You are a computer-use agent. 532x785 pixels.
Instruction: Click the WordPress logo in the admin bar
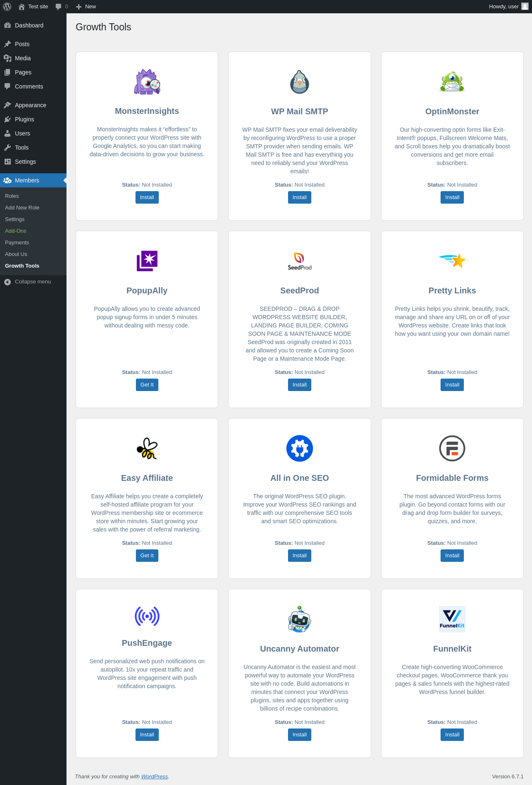click(x=7, y=7)
